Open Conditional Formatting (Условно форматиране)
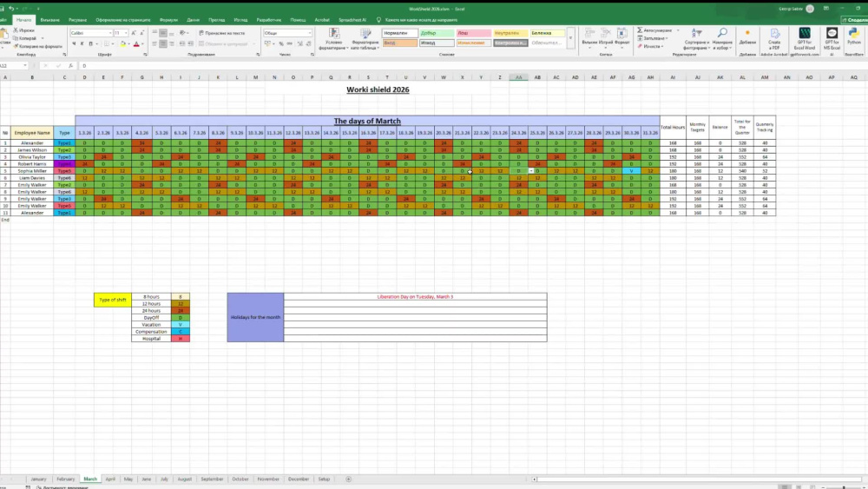Screen dimensions: 868x489 click(333, 39)
